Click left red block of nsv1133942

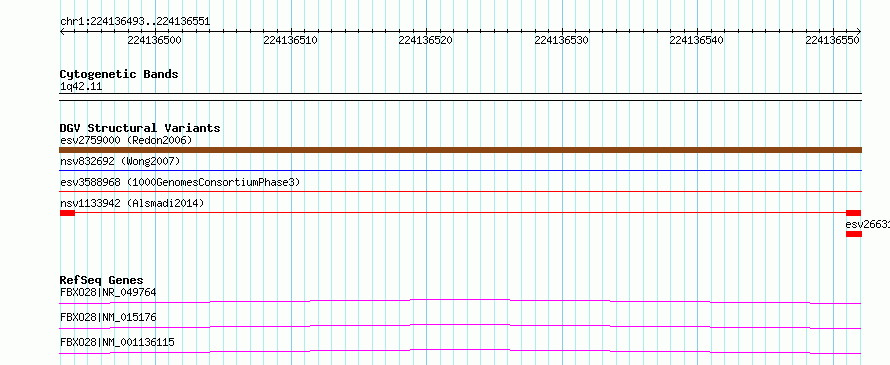coord(67,213)
